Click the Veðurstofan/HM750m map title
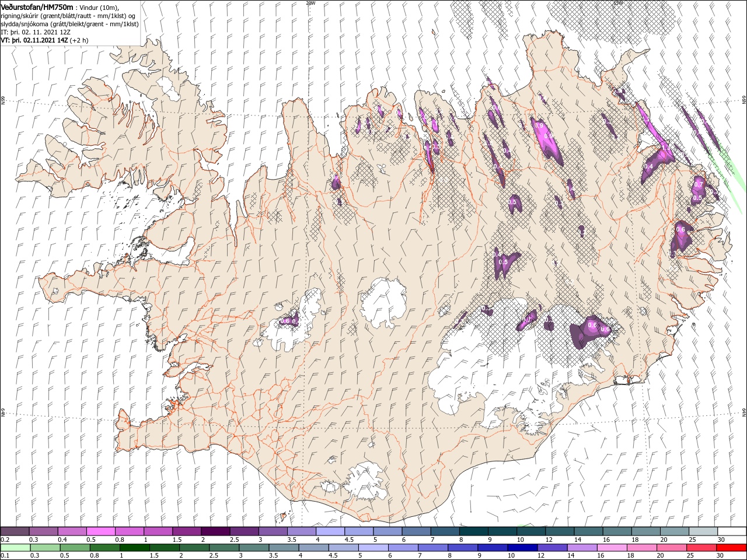This screenshot has height=560, width=747. [37, 7]
